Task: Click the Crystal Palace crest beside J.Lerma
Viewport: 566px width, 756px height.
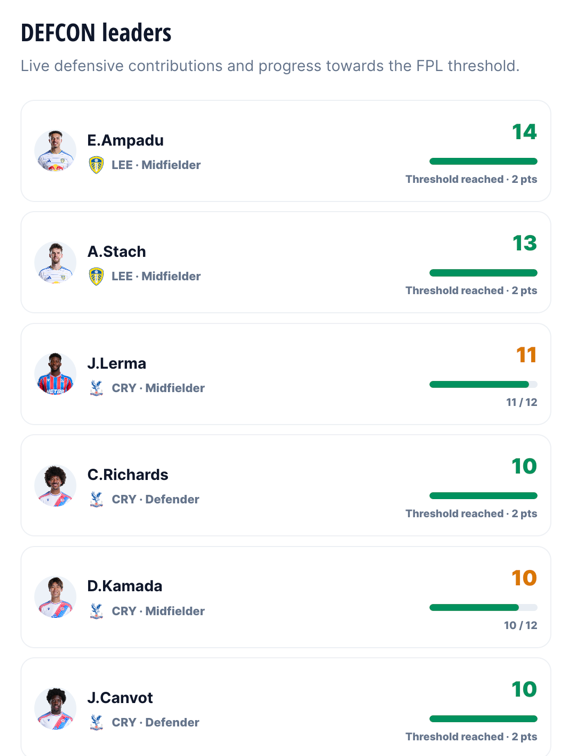Action: tap(96, 388)
